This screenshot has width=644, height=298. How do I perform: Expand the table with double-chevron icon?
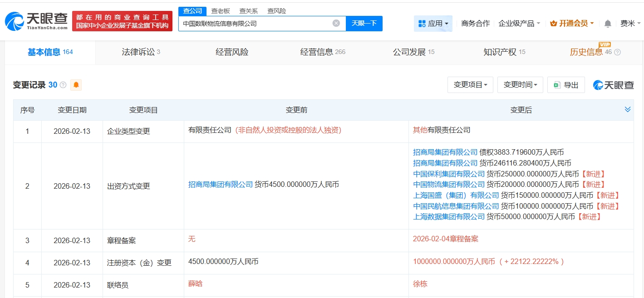[x=628, y=110]
